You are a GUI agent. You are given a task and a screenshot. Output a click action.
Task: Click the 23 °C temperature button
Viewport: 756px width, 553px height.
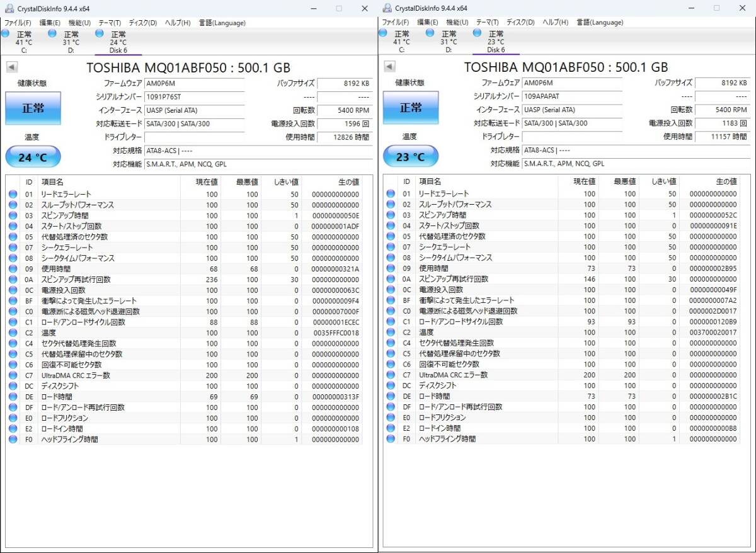point(411,157)
